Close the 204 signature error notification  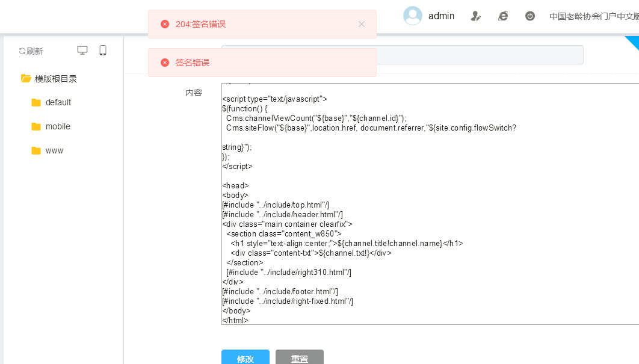click(362, 24)
